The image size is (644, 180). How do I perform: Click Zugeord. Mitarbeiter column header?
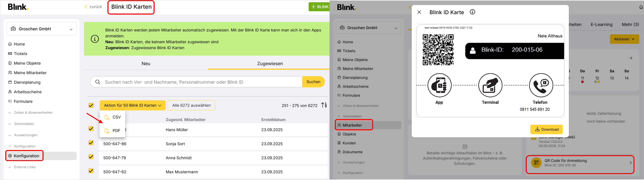point(185,120)
